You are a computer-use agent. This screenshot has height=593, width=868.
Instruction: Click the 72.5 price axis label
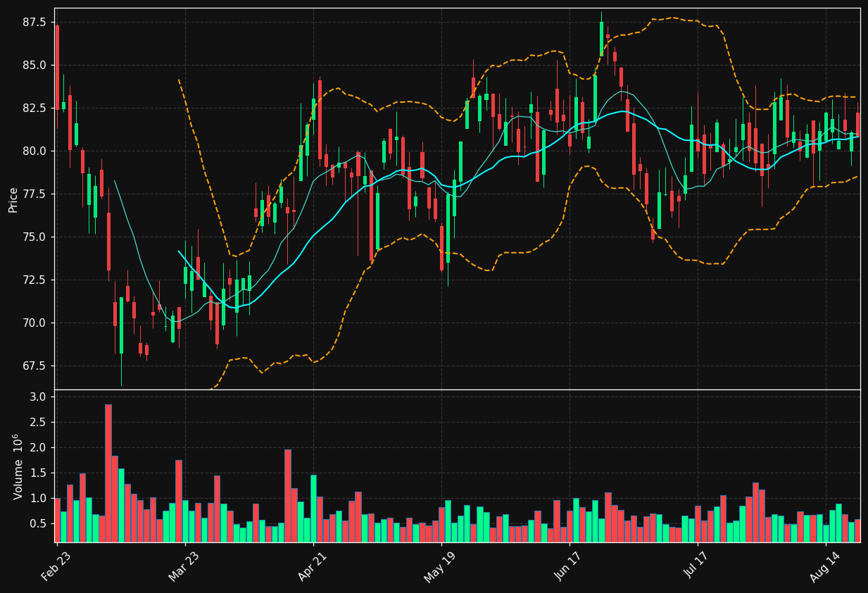[x=35, y=280]
